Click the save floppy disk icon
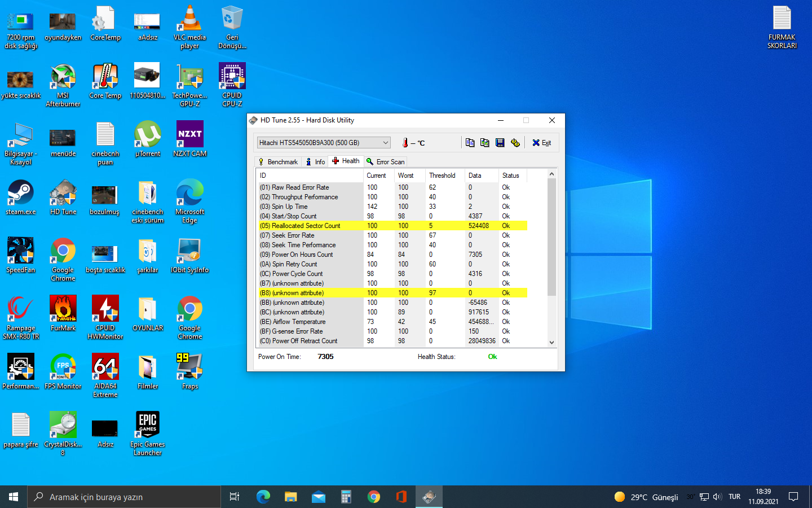812x508 pixels. (500, 143)
